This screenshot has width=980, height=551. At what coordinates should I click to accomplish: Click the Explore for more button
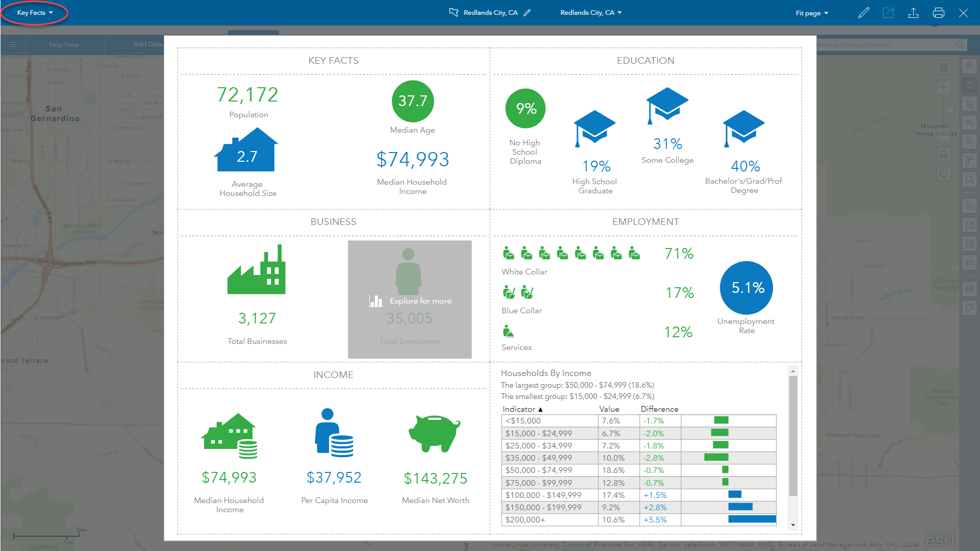409,300
